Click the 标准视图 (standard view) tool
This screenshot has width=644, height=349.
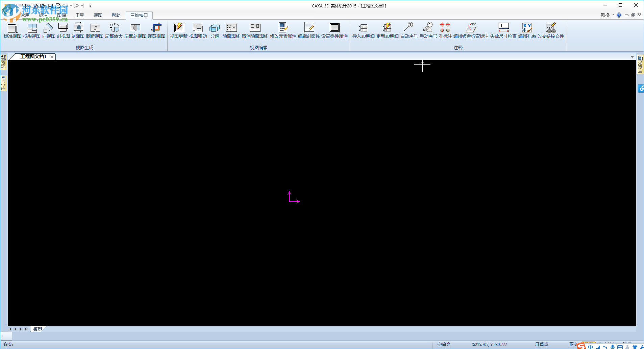click(13, 31)
